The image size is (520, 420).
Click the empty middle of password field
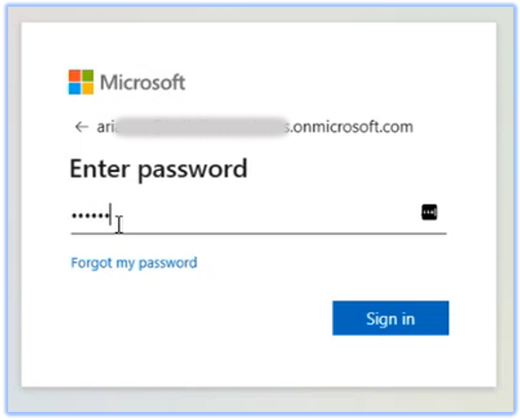pyautogui.click(x=270, y=215)
